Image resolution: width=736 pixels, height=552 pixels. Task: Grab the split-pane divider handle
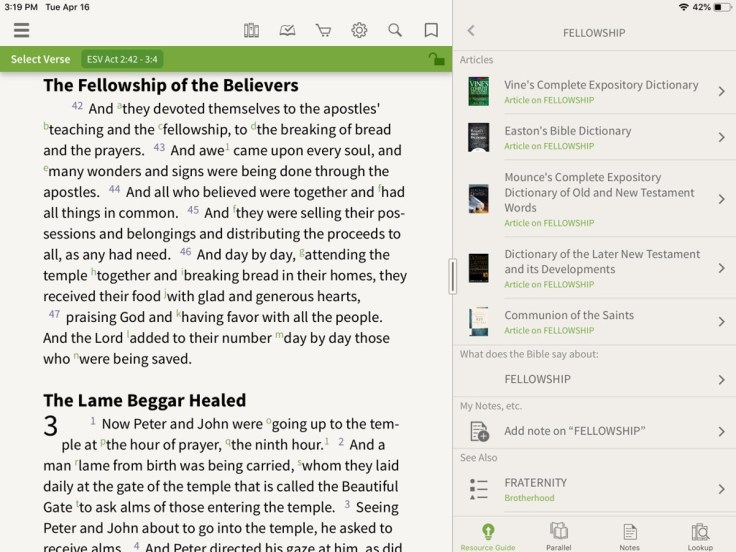(452, 276)
